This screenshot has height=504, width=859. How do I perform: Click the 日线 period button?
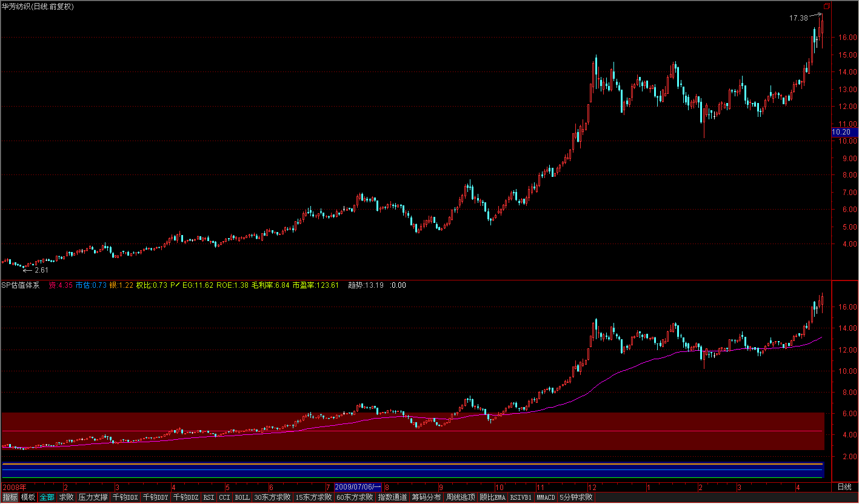click(844, 487)
